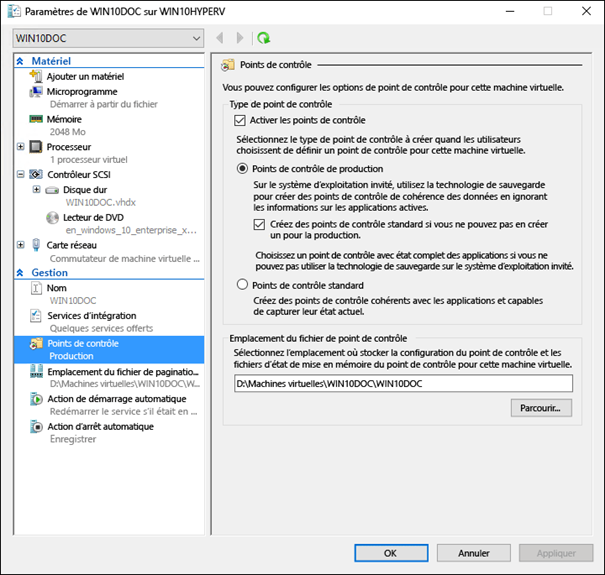Click Commutateur de machine virtuelle text

coord(125,259)
